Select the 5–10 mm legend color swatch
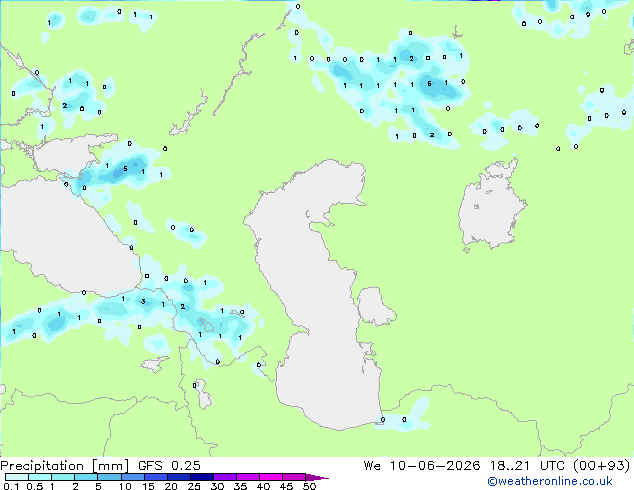The height and width of the screenshot is (490, 634). (x=109, y=477)
